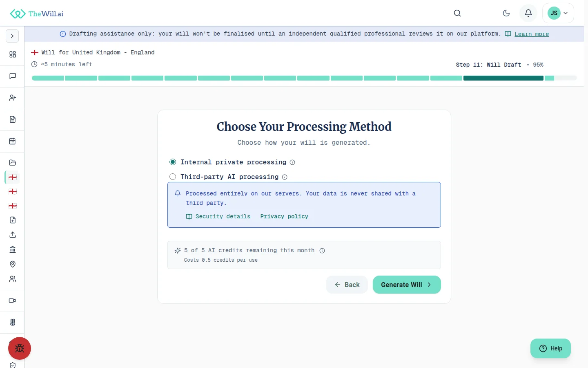Select the highlighted England flag sidebar item
This screenshot has width=588, height=368.
pyautogui.click(x=13, y=177)
